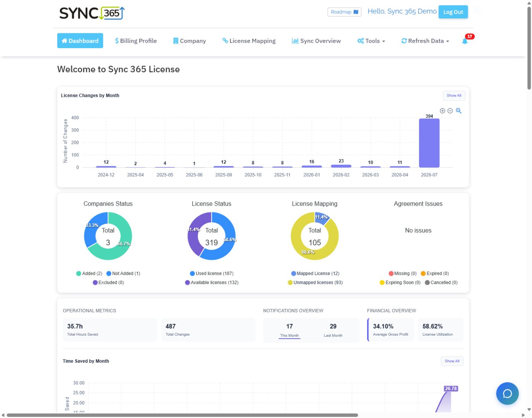The height and width of the screenshot is (418, 532).
Task: Click the horizontal page scrollbar
Action: pos(182,415)
